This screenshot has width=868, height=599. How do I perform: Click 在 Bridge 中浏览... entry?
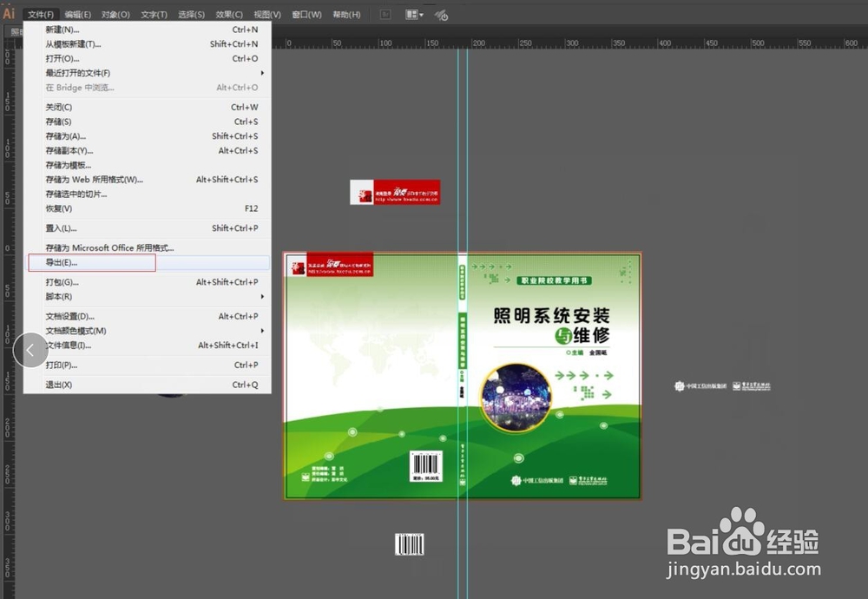click(x=148, y=87)
